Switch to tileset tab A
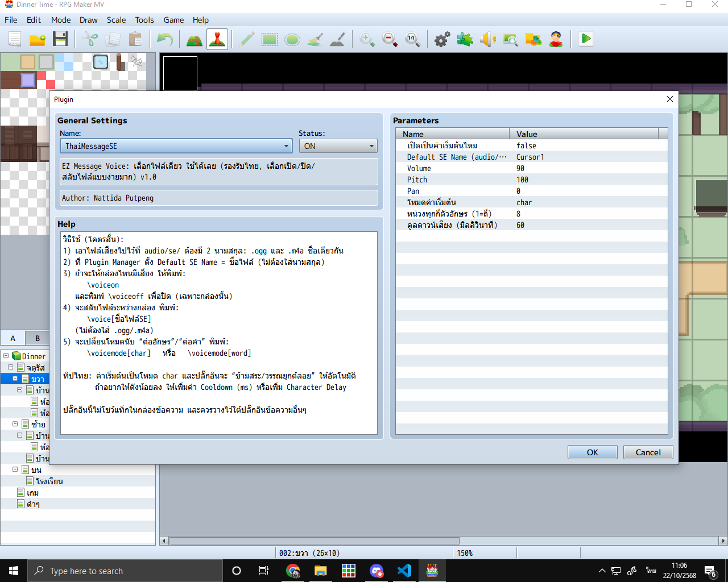 [x=13, y=338]
